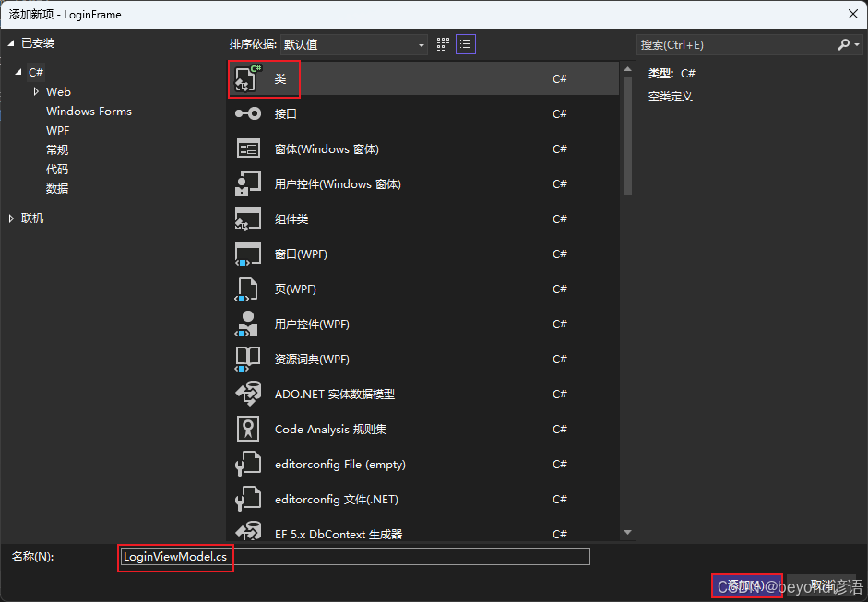Viewport: 868px width, 602px height.
Task: Select the 窗口(WPF) row text
Action: pyautogui.click(x=301, y=254)
